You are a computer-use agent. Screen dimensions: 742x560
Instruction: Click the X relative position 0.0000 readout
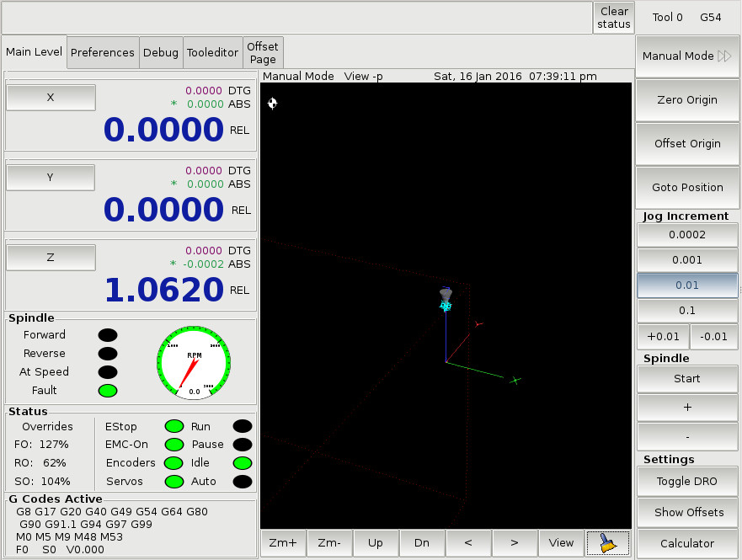pyautogui.click(x=163, y=129)
